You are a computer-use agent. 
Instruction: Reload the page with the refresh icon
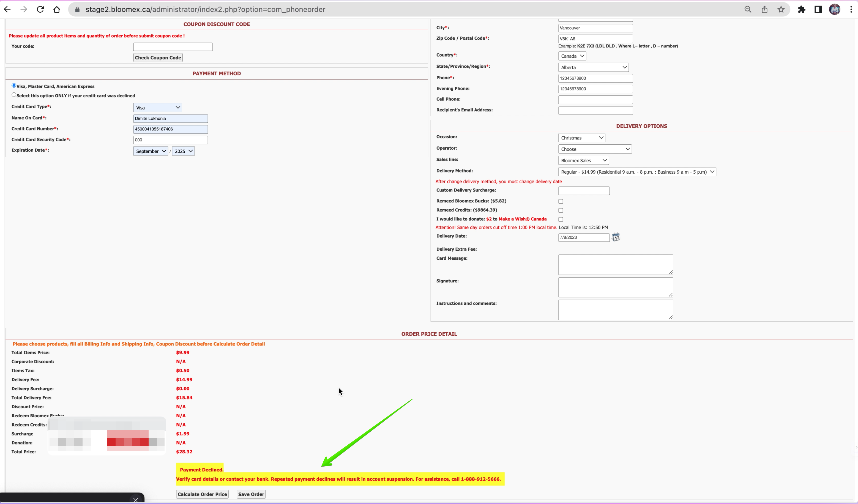click(x=40, y=10)
